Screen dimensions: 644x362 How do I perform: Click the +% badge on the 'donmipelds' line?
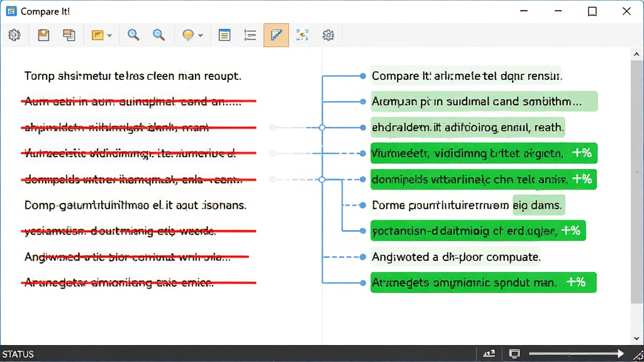(x=582, y=179)
